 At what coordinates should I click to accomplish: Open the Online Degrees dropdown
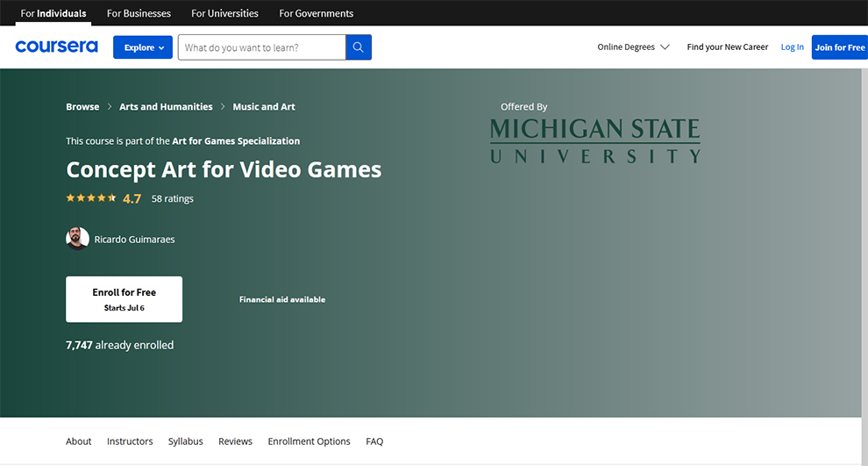point(633,47)
